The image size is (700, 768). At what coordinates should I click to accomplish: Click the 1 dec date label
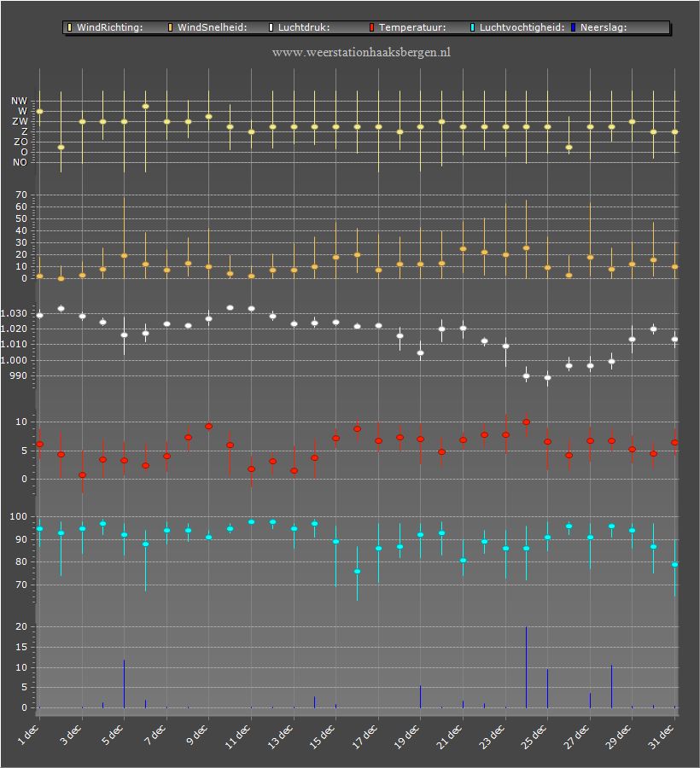pyautogui.click(x=28, y=735)
